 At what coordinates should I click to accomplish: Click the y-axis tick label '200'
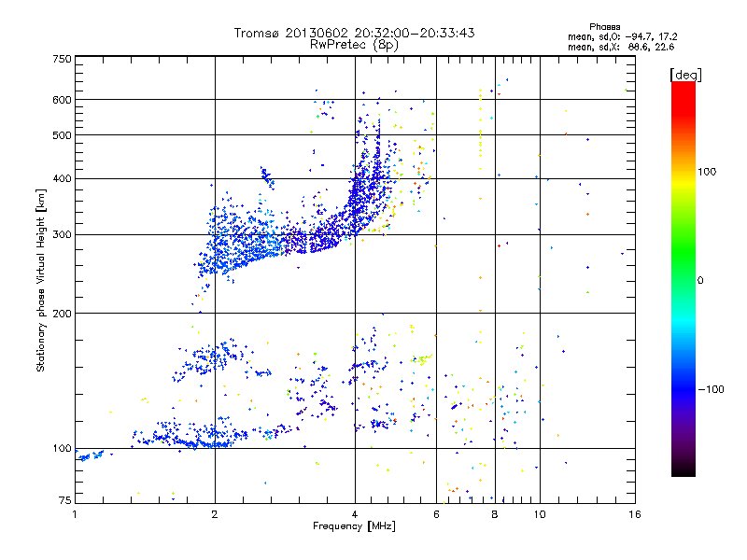click(x=62, y=314)
